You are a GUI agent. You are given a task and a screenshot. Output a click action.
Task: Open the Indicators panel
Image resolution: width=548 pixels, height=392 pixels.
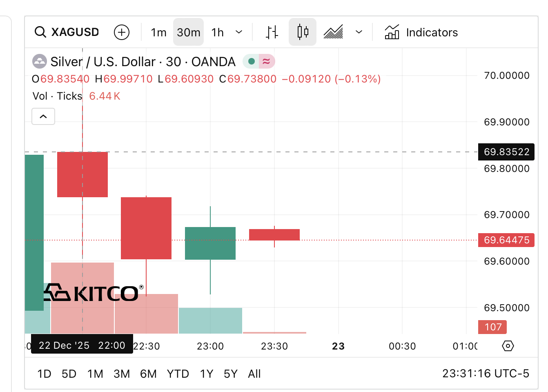pos(421,32)
